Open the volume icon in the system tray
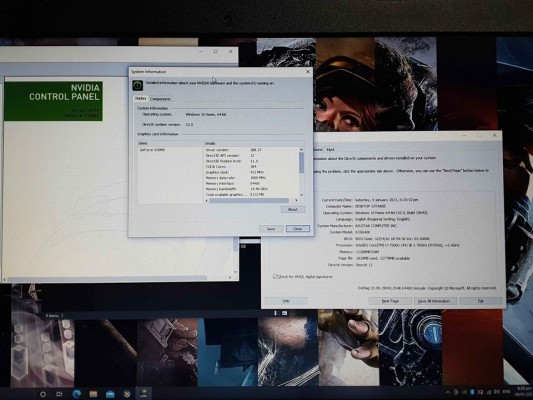Screen dimensions: 533x400 497,392
